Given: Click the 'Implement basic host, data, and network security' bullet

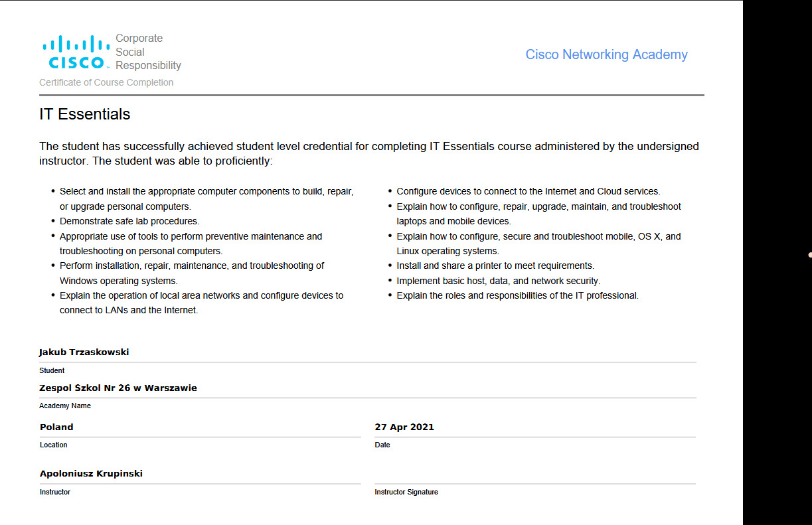Looking at the screenshot, I should (x=498, y=281).
